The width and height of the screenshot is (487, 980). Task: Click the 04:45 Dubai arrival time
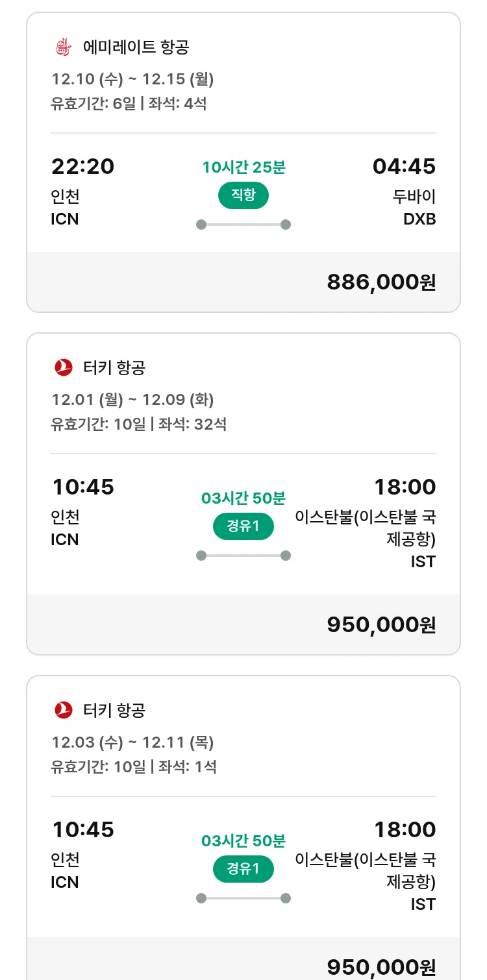(x=403, y=167)
